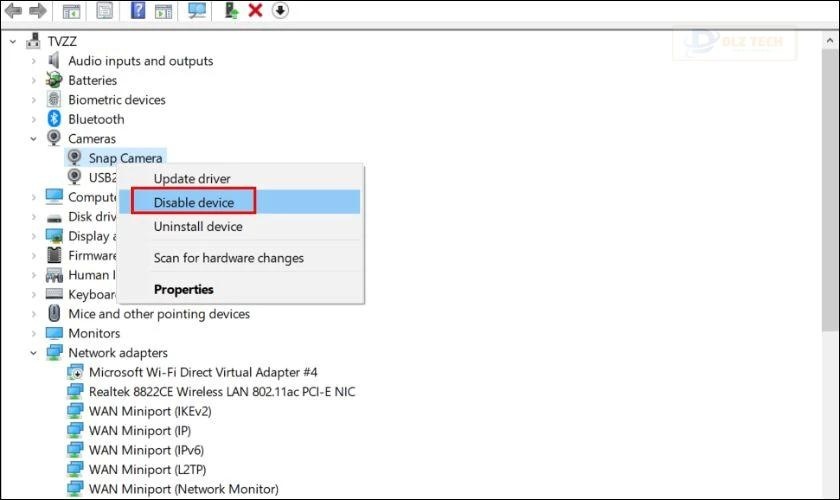This screenshot has height=500, width=840.
Task: Collapse the Cameras category
Action: (x=34, y=139)
